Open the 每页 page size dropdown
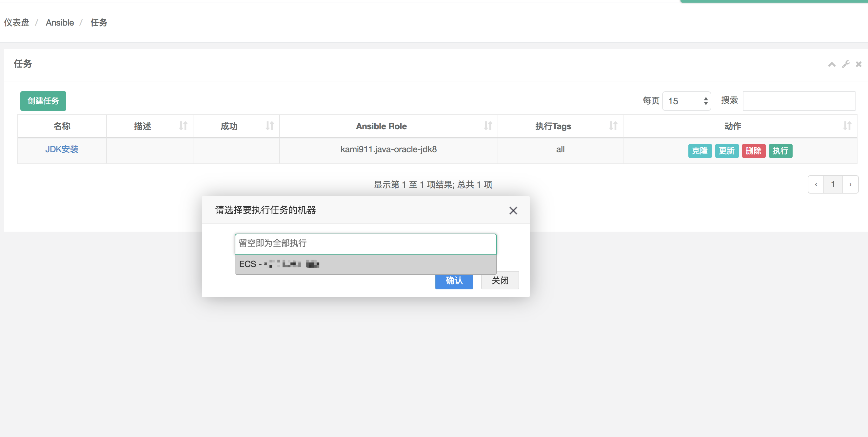The height and width of the screenshot is (437, 868). [x=686, y=101]
